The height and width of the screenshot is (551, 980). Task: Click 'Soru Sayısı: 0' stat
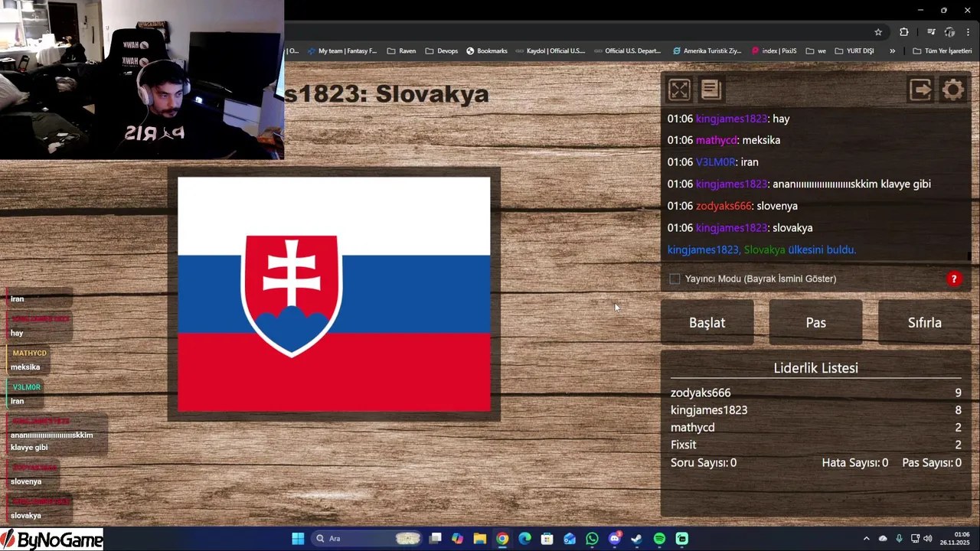pos(704,462)
